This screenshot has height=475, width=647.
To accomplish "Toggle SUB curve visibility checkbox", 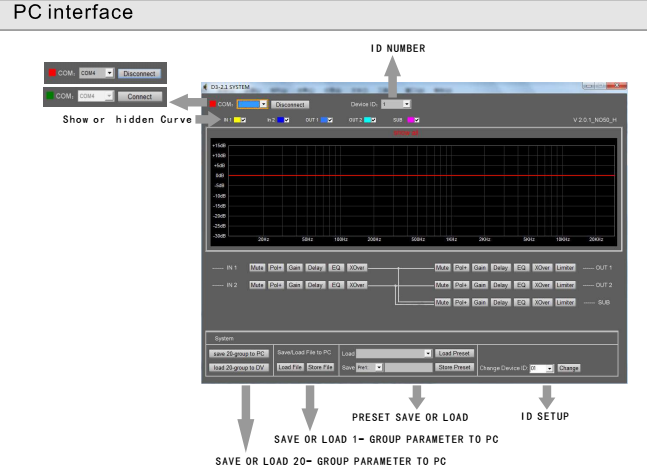I will click(x=416, y=120).
